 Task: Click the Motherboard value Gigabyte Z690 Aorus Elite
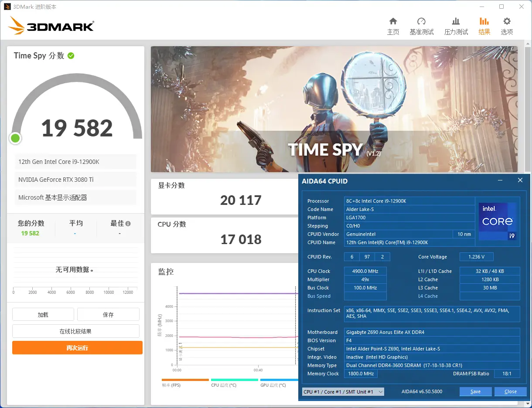click(432, 332)
